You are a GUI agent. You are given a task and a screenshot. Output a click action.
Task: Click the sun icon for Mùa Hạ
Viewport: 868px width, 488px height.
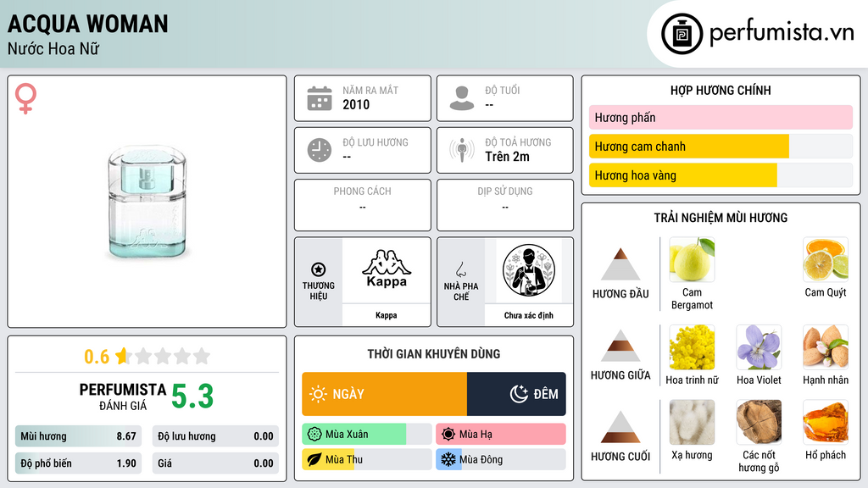pyautogui.click(x=448, y=435)
